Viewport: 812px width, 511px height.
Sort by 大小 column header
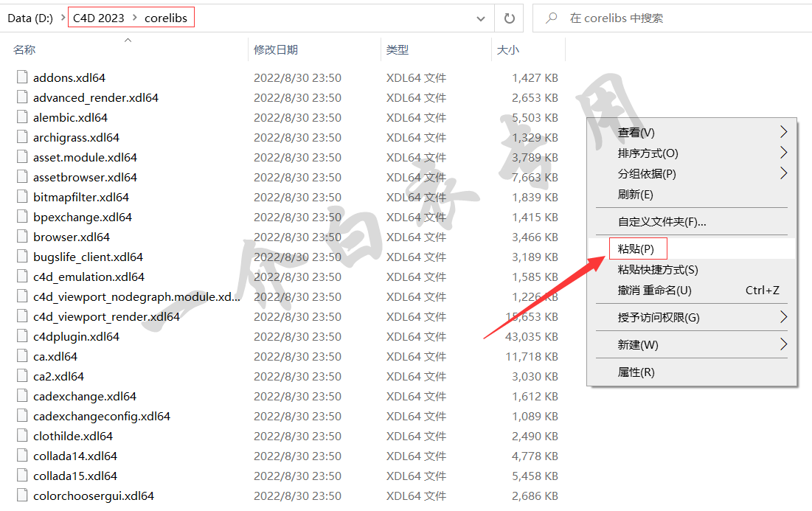pos(508,49)
